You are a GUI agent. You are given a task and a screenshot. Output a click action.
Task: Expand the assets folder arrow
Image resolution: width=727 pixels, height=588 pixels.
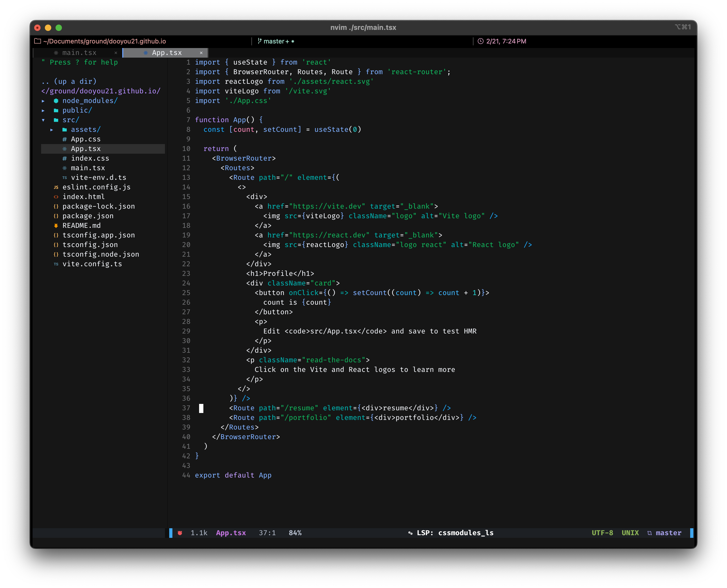pos(52,130)
